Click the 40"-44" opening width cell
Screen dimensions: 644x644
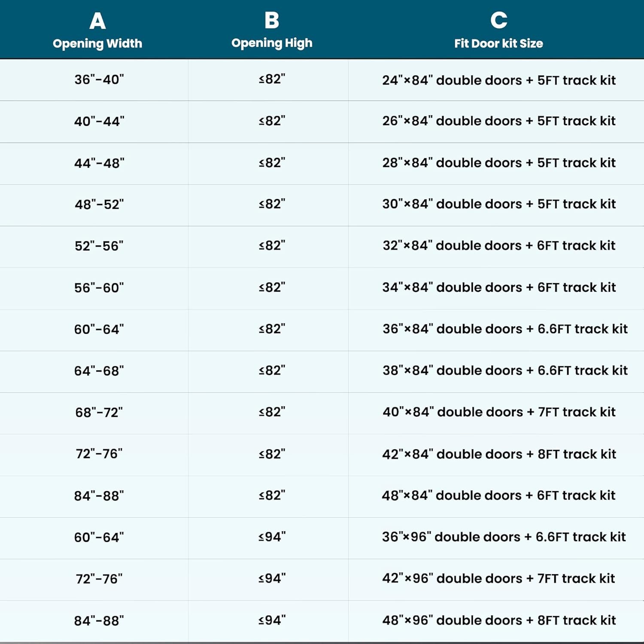(99, 121)
